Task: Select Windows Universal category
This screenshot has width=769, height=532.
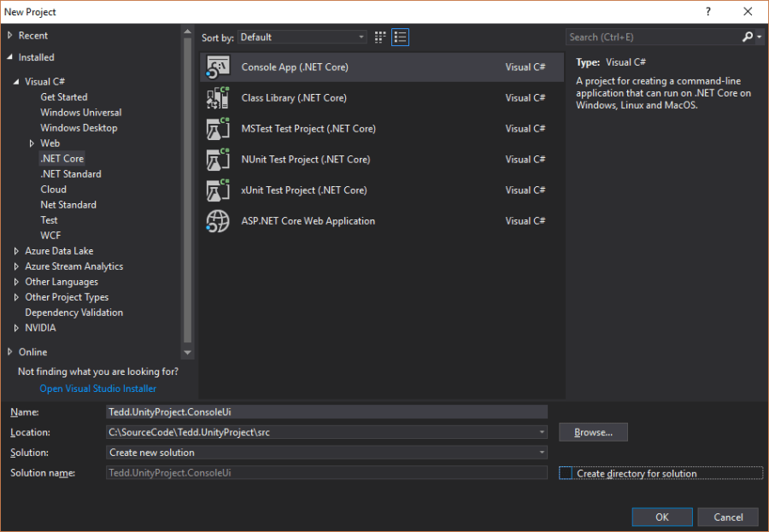Action: [x=81, y=112]
